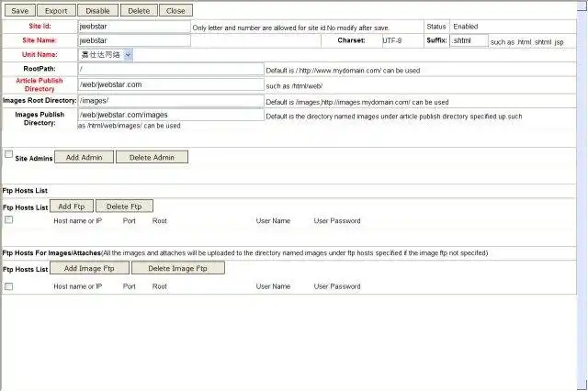Click the Delete Admin button
Viewport: 588px width, 391px height.
click(152, 157)
